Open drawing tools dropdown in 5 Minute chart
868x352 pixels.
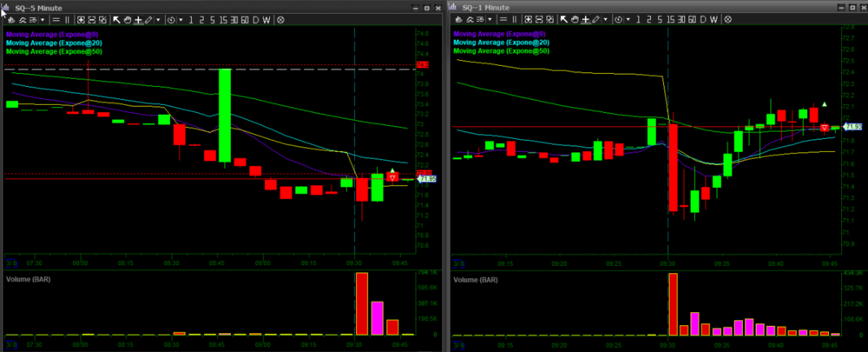pos(158,18)
